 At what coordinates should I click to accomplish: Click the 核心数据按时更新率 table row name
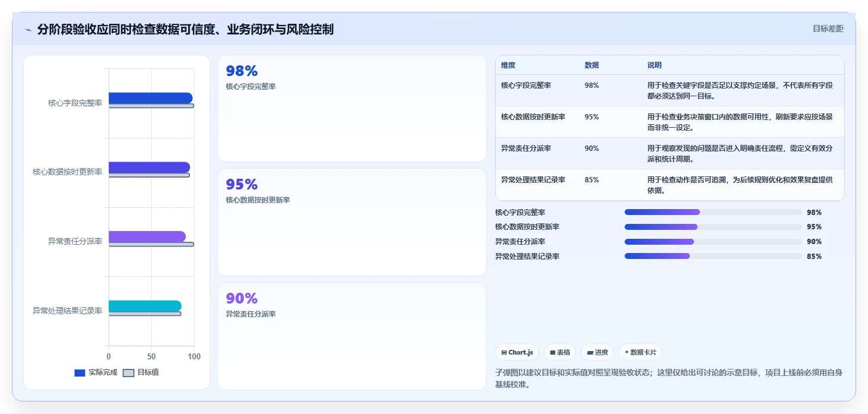pos(533,117)
